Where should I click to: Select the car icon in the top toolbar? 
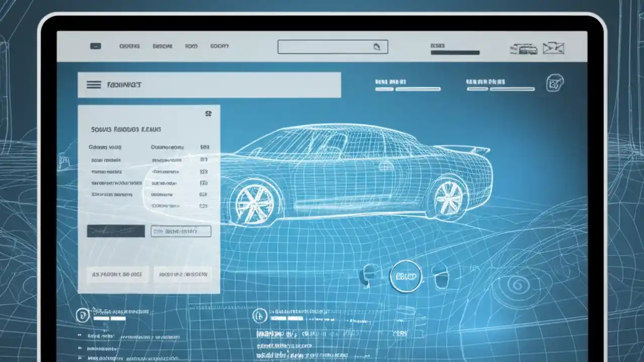523,49
